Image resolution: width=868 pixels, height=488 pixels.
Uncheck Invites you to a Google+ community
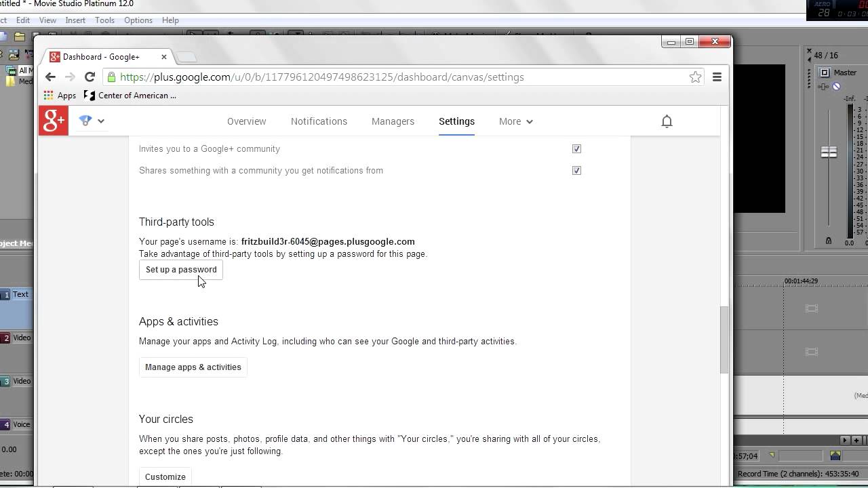point(576,148)
